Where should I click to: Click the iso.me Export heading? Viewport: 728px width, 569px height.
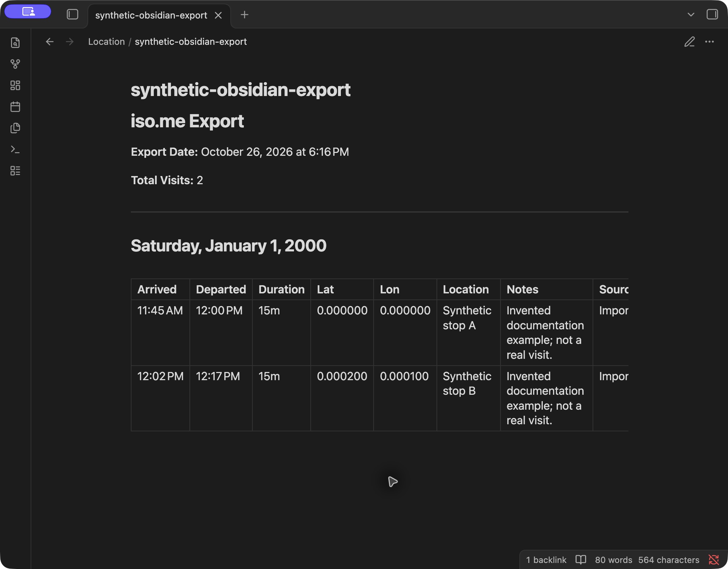187,121
